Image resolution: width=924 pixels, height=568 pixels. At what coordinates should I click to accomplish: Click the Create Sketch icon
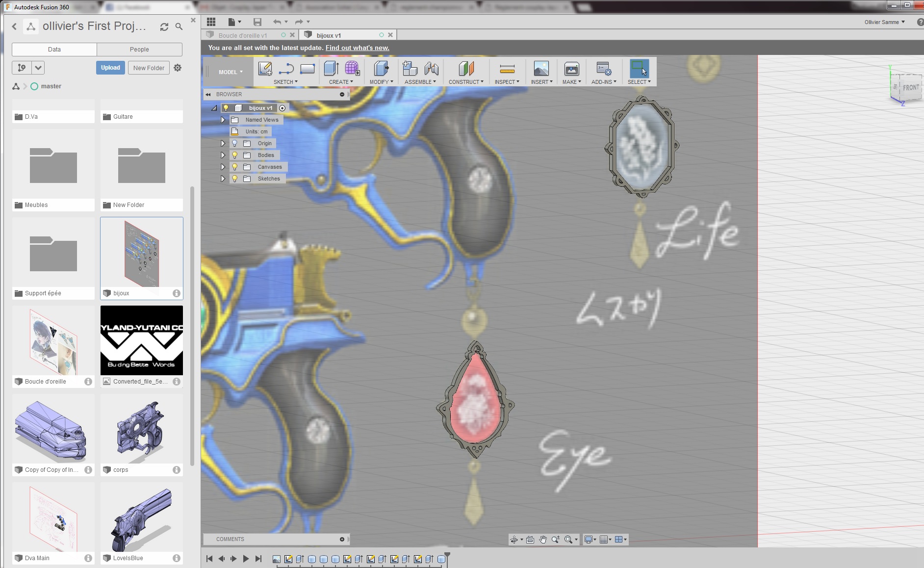pos(265,69)
